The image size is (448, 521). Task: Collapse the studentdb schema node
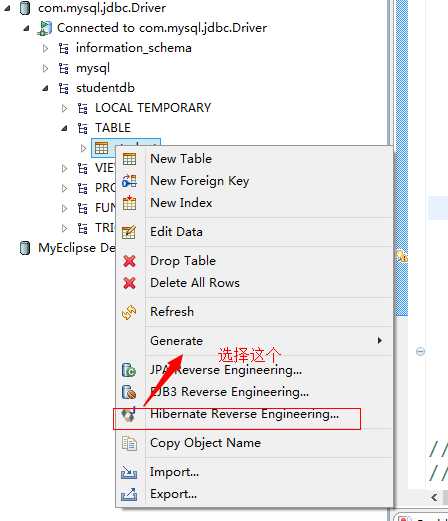click(45, 89)
